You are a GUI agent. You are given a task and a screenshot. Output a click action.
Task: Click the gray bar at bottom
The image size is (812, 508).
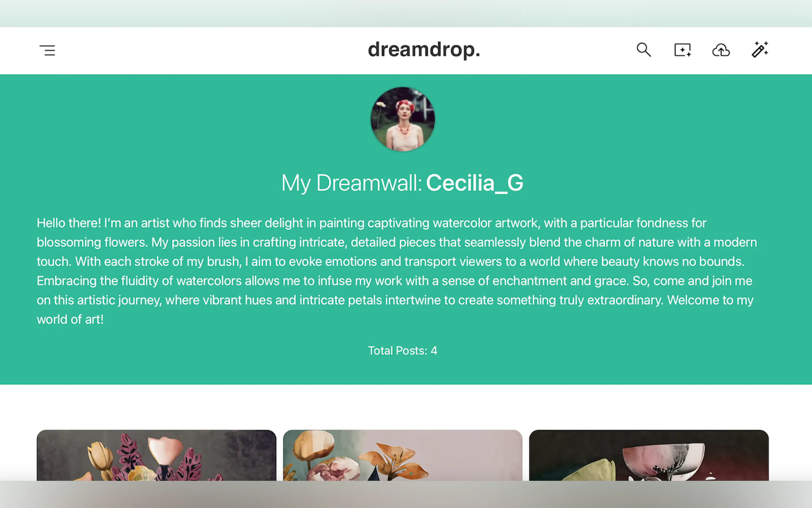[406, 494]
